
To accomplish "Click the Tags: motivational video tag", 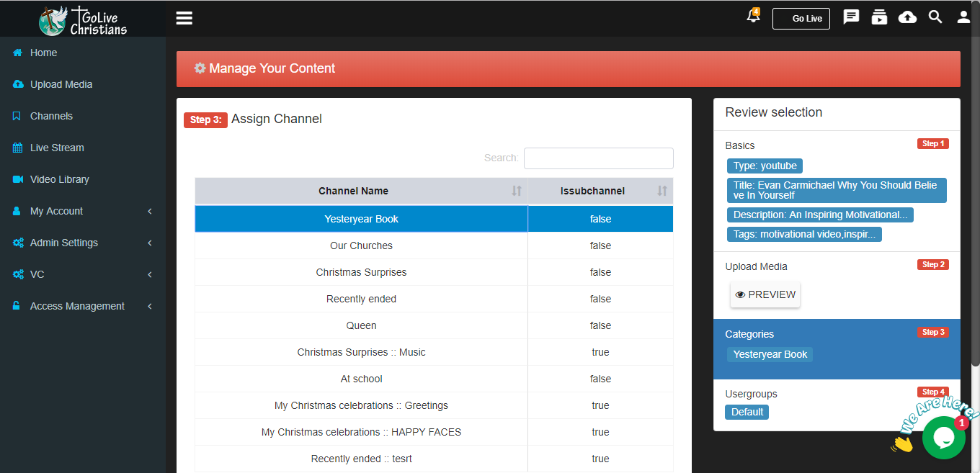I will [x=804, y=234].
